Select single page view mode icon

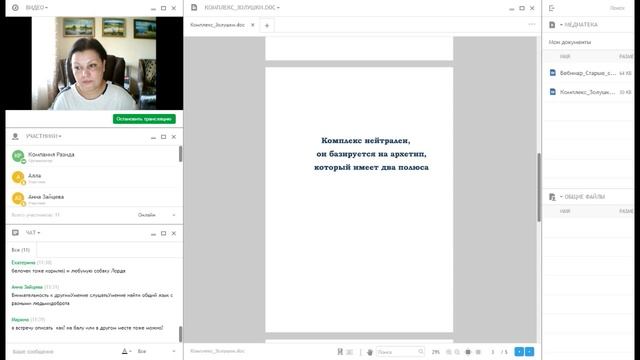click(x=468, y=352)
